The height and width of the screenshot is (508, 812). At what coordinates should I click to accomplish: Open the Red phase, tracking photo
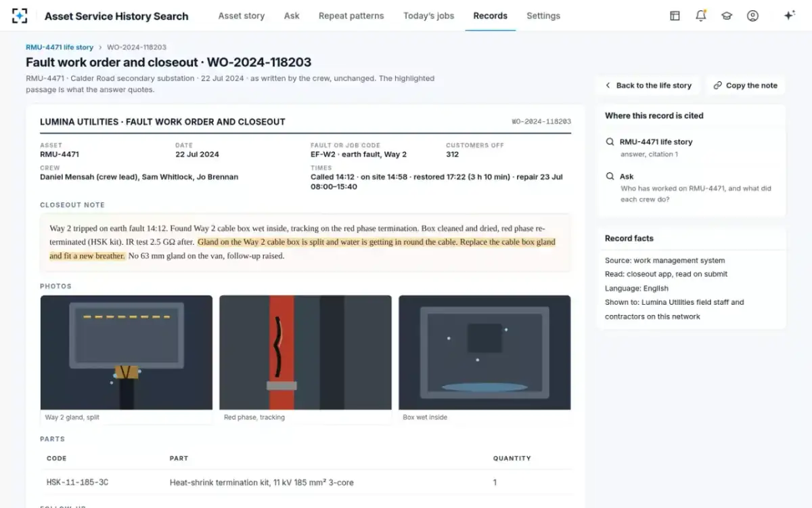[x=305, y=352]
